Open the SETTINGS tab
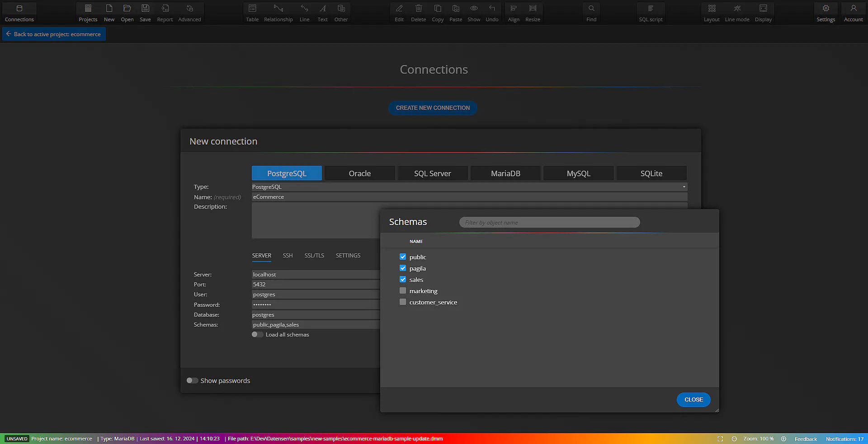868x444 pixels. tap(348, 256)
